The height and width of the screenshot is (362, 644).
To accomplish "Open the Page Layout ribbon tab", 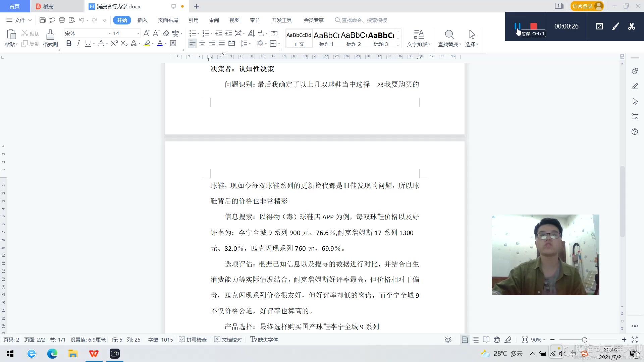I will [168, 20].
